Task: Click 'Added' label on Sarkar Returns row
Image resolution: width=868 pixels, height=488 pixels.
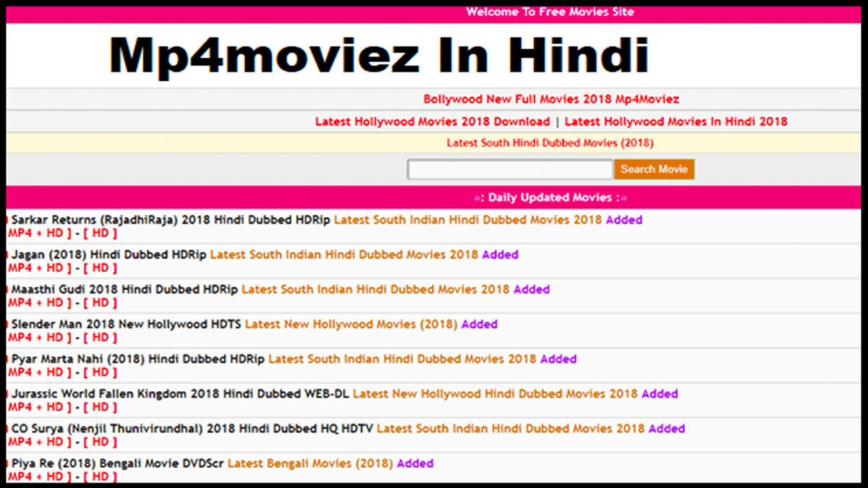Action: point(624,220)
